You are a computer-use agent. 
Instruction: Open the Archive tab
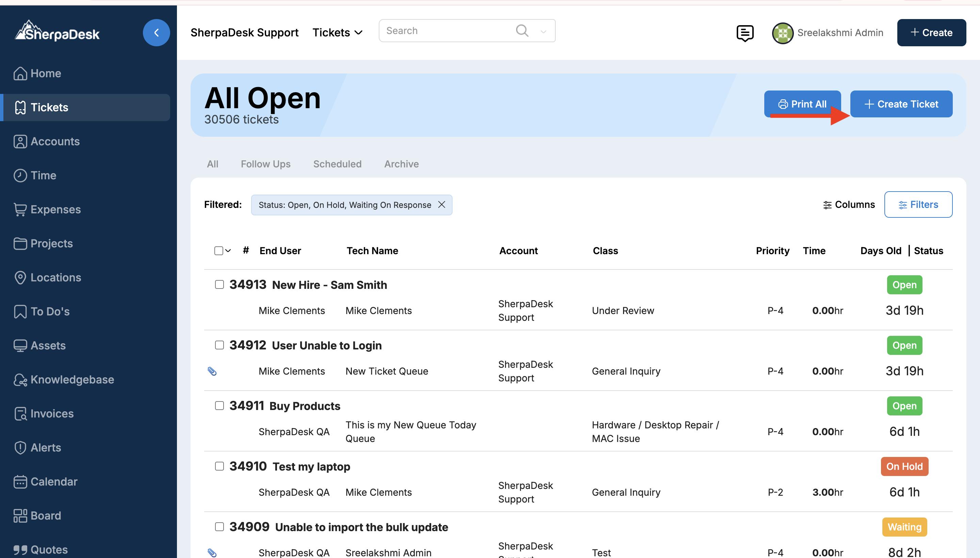tap(401, 164)
